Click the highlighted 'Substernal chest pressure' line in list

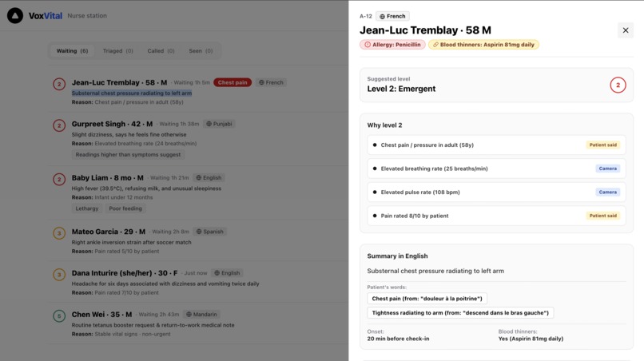[132, 93]
